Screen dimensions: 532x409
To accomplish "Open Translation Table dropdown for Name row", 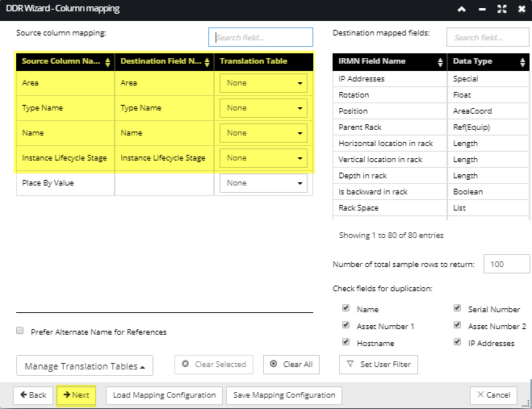I will [263, 133].
